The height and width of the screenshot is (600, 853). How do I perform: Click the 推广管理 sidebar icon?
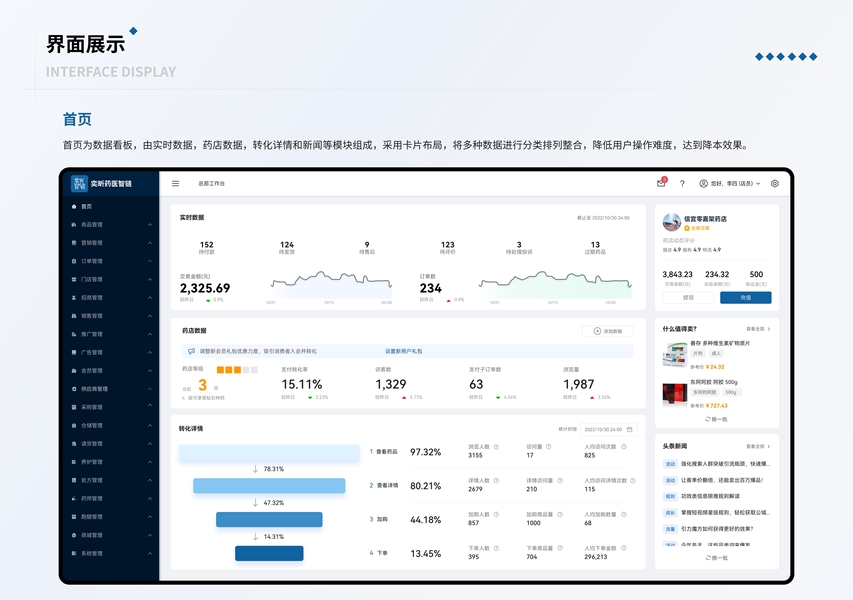tap(74, 334)
